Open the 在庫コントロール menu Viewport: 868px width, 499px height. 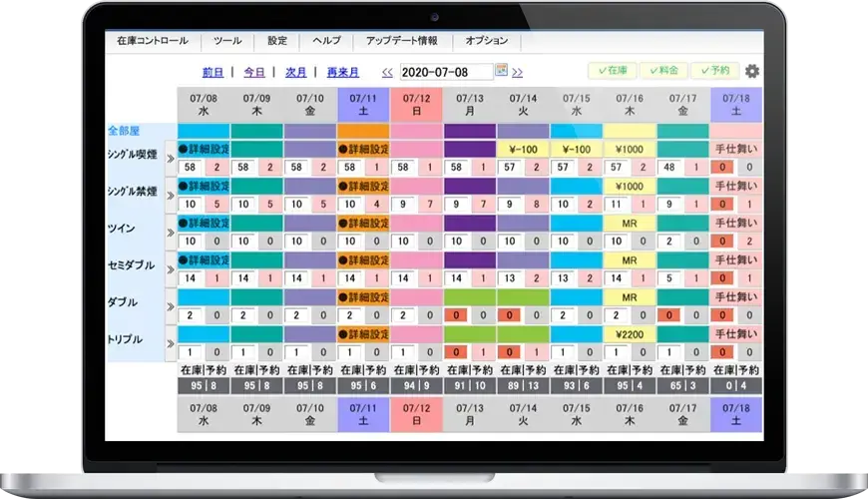[153, 41]
